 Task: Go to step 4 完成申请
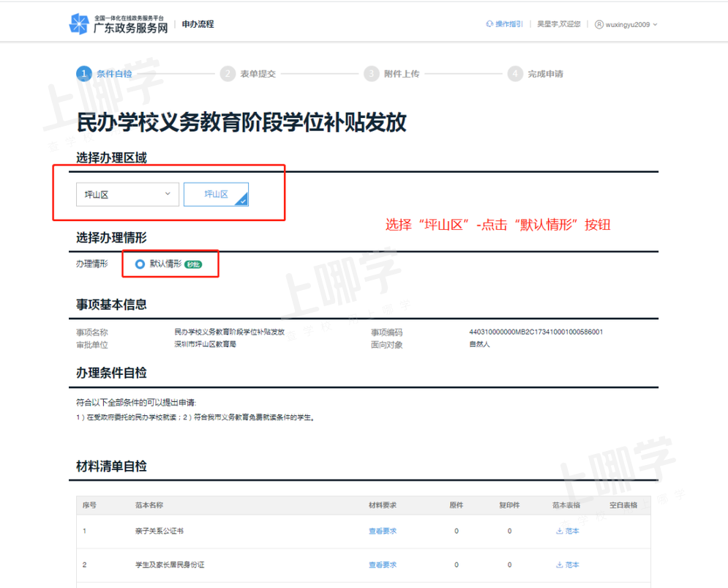[x=536, y=73]
